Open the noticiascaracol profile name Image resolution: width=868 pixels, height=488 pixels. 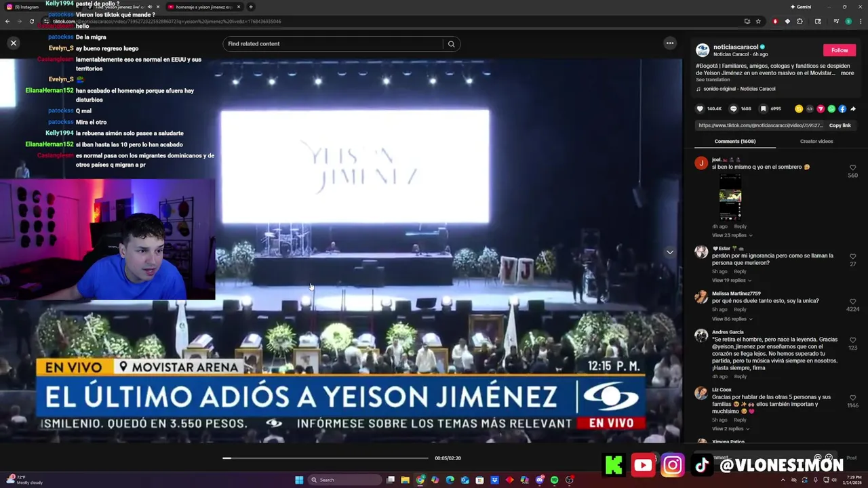735,47
